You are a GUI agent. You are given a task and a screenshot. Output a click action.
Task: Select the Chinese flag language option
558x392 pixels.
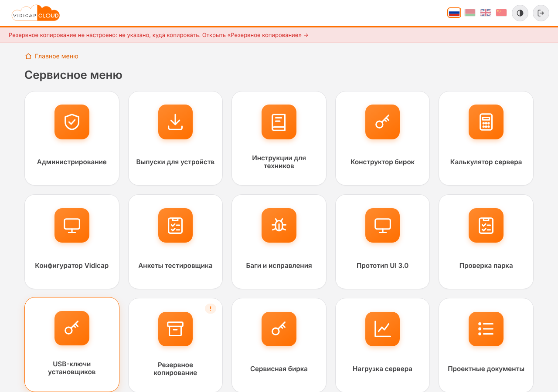[x=501, y=13]
